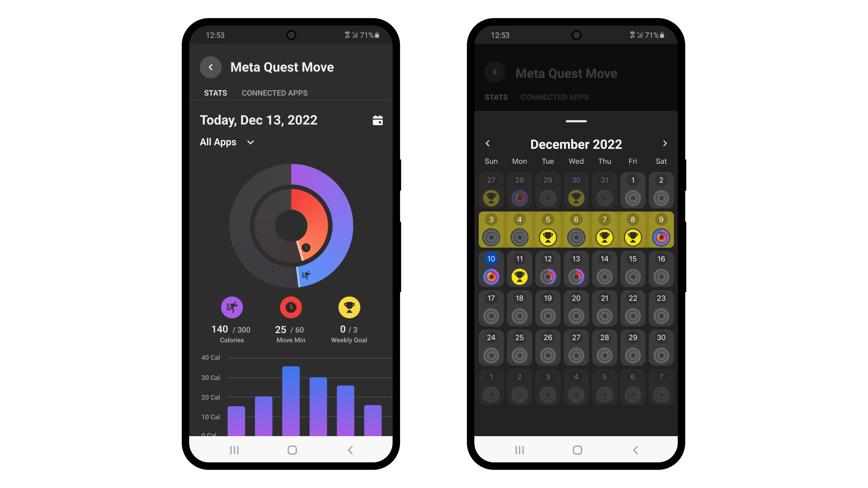Select December 15 on calendar
This screenshot has height=488, width=868.
[x=632, y=268]
